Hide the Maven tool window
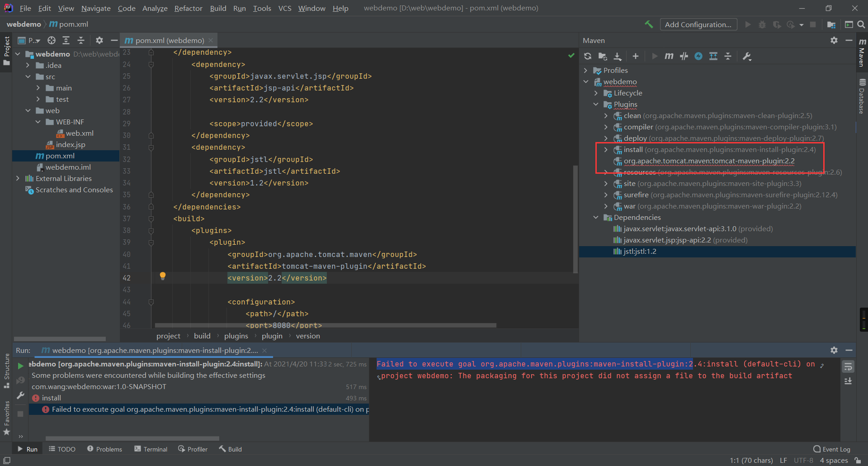Image resolution: width=868 pixels, height=466 pixels. point(849,40)
